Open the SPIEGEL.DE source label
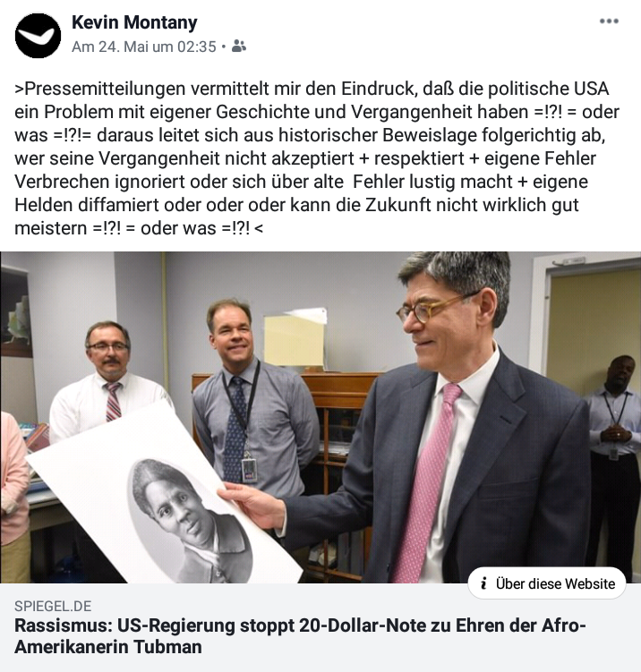641x672 pixels. 53,606
